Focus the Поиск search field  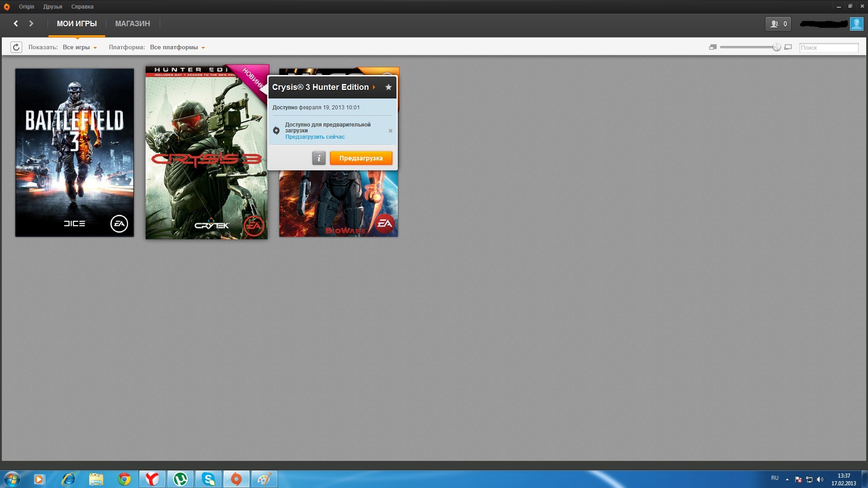click(829, 47)
